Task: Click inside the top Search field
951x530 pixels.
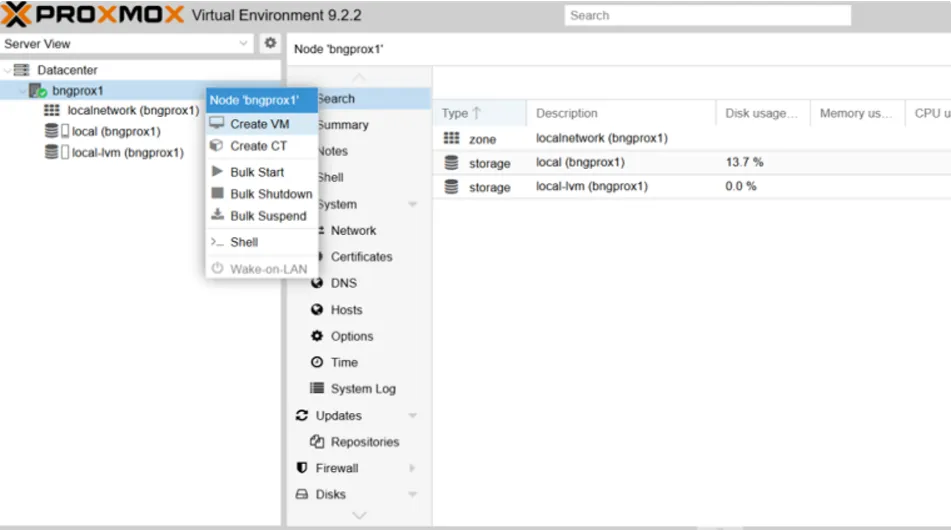Action: pyautogui.click(x=707, y=15)
